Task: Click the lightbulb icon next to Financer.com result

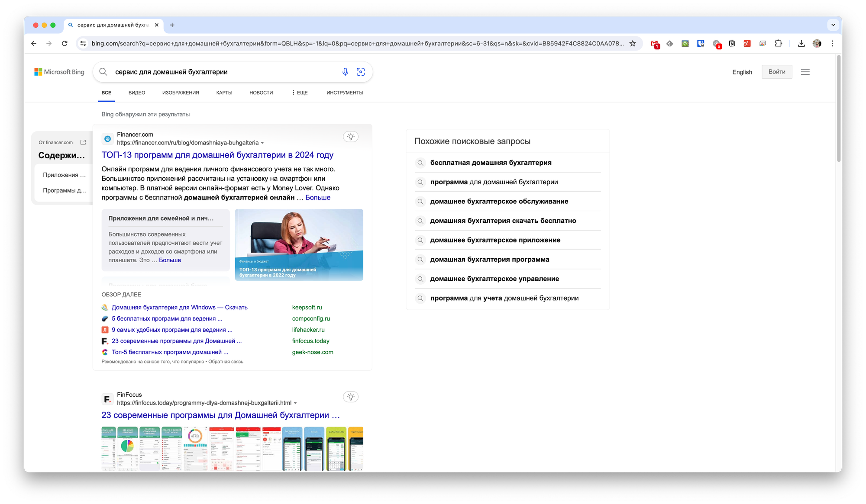Action: tap(351, 137)
